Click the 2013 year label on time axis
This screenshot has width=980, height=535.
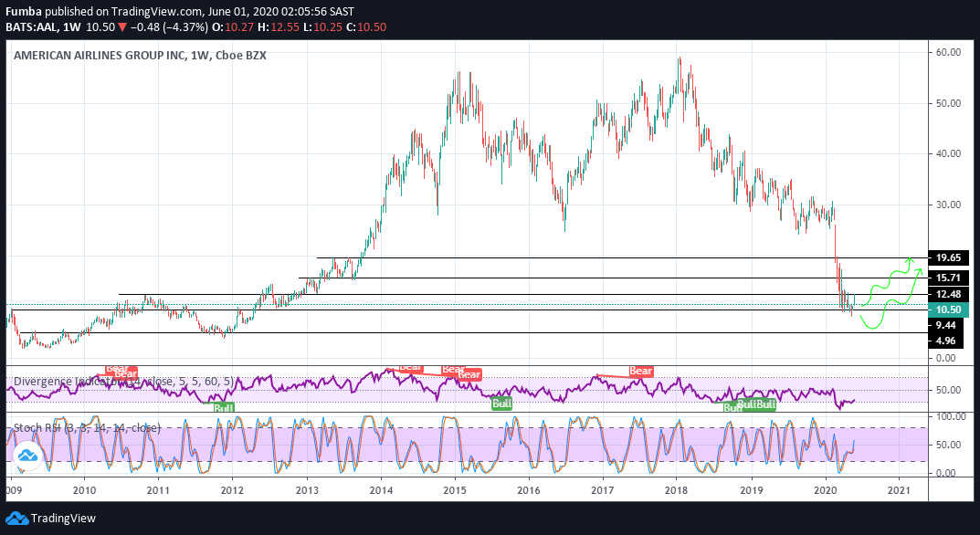point(306,490)
